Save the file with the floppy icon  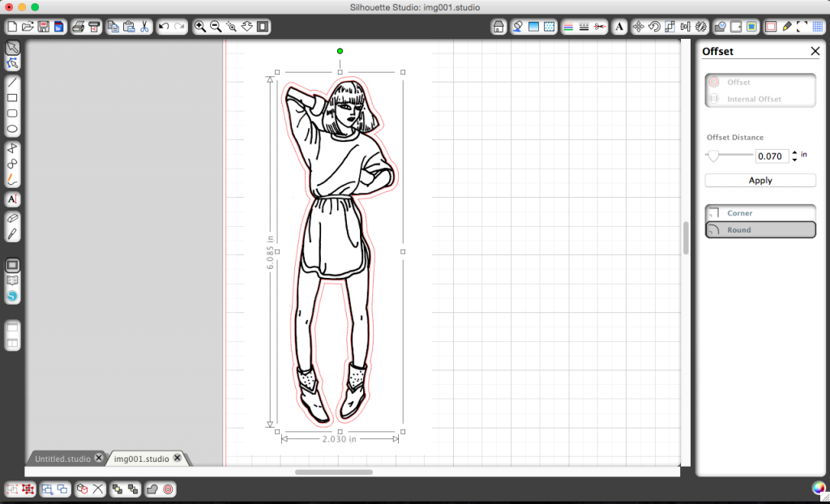click(x=44, y=27)
